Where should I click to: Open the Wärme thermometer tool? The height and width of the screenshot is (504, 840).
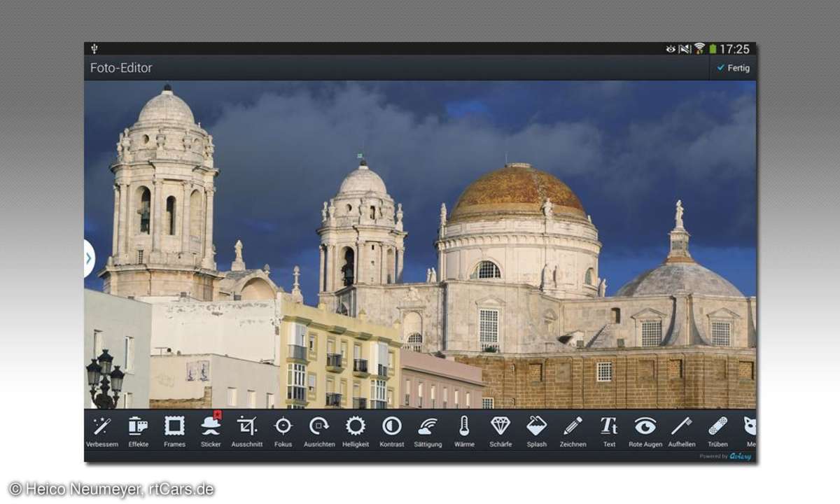tap(464, 431)
